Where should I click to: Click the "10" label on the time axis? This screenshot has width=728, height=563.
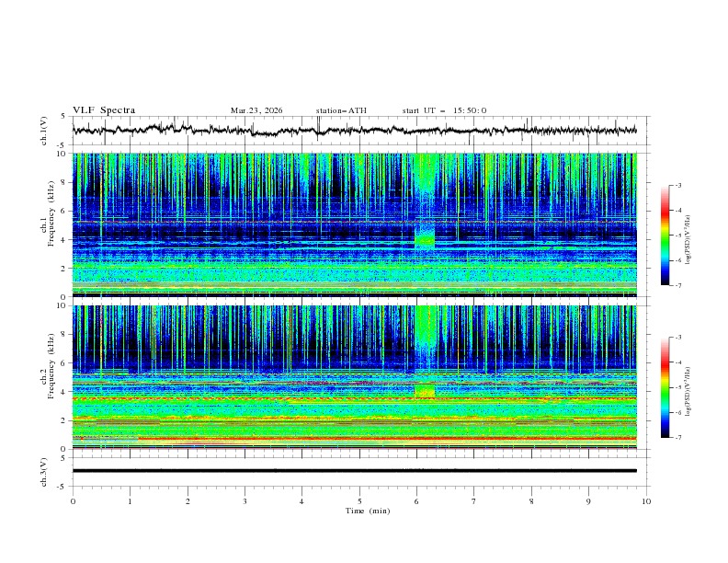[646, 501]
